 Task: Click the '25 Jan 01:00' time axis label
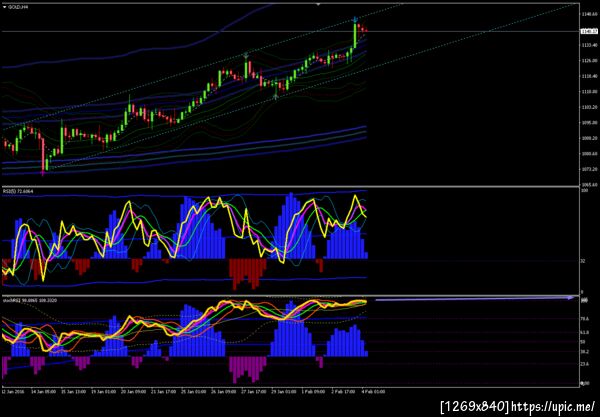[194, 392]
